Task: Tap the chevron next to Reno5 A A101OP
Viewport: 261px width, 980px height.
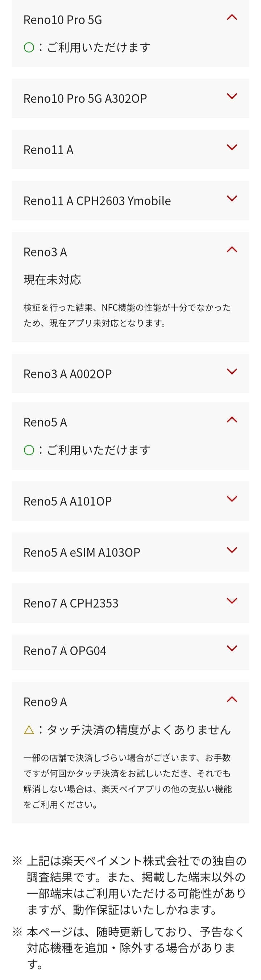Action: pos(232,499)
